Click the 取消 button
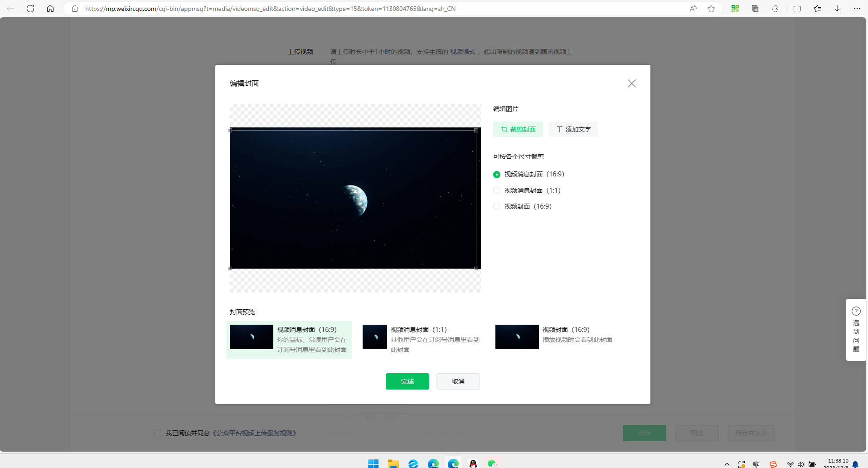This screenshot has height=468, width=868. coord(458,381)
